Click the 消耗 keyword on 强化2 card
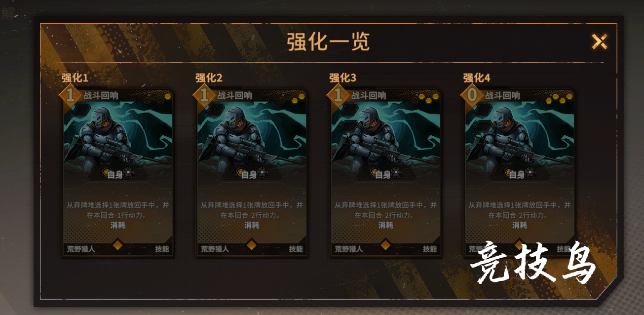The width and height of the screenshot is (644, 315). (252, 225)
